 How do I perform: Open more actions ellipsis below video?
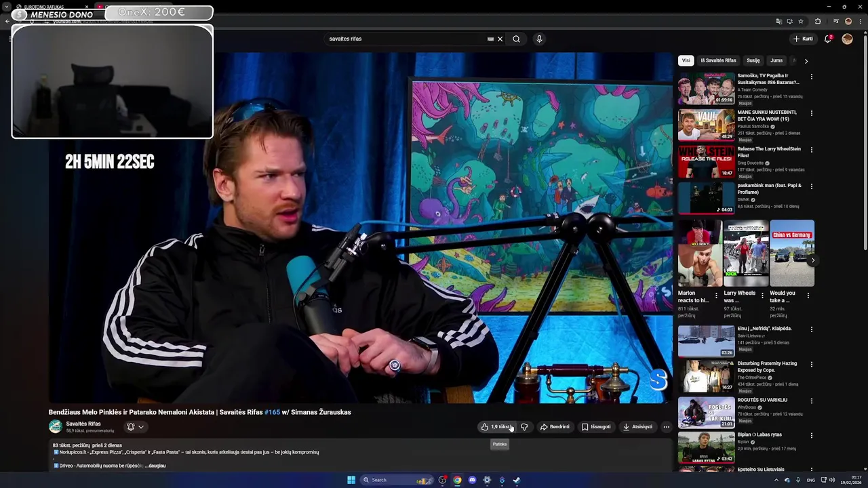pos(667,427)
